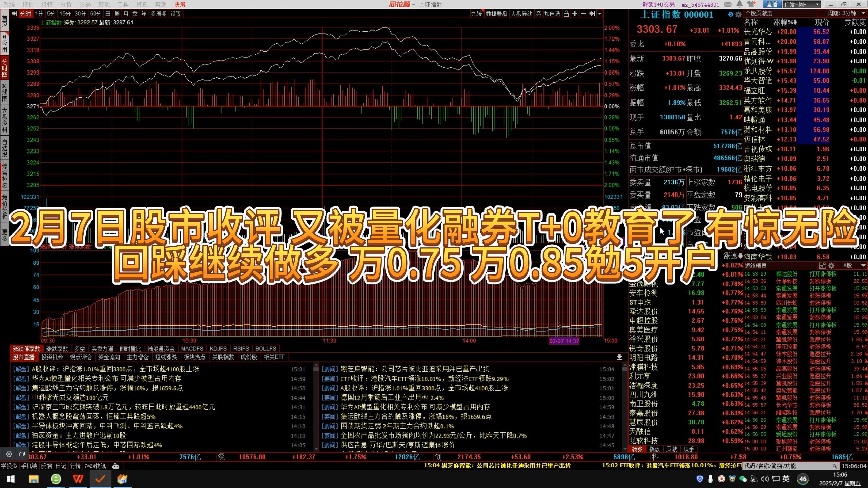Open 周期: 3分钟 period dropdown
The height and width of the screenshot is (488, 868).
click(846, 13)
